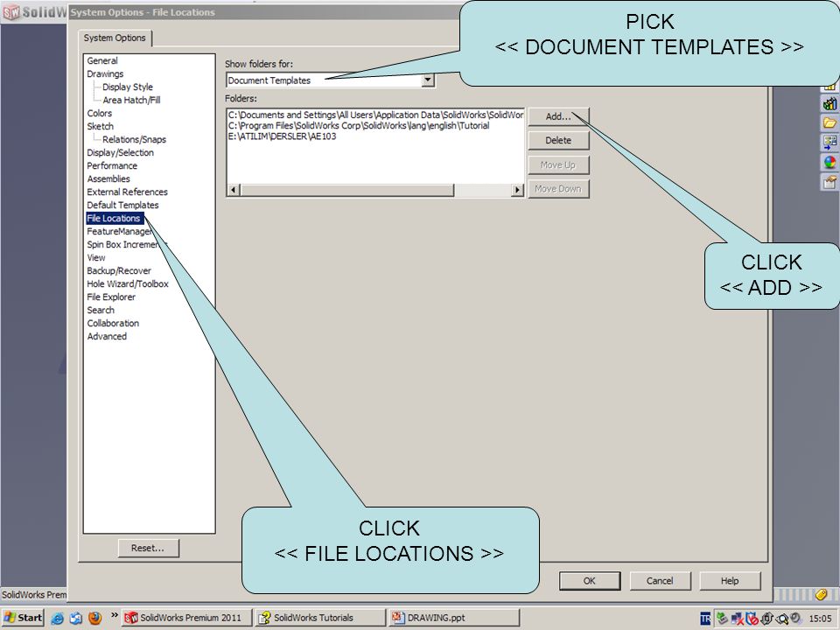Open the Show folders for dropdown arrow
Screen dimensions: 840x630
(427, 80)
